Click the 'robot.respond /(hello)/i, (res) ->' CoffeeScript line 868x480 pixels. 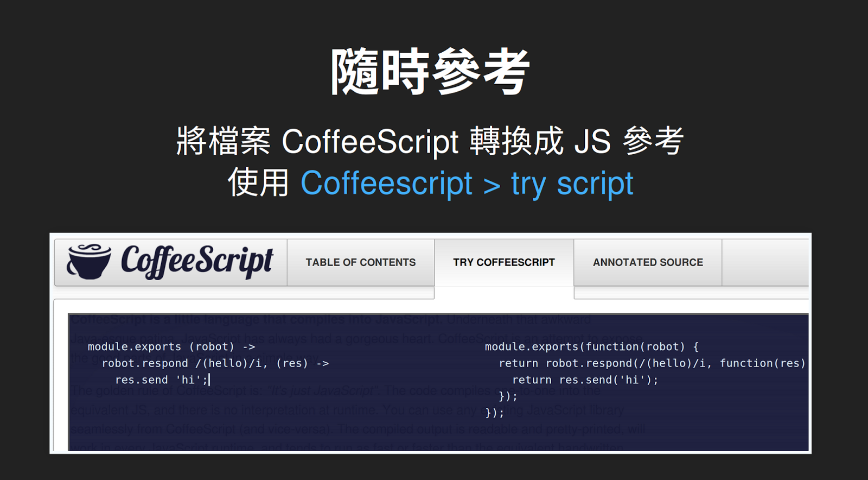tap(215, 363)
